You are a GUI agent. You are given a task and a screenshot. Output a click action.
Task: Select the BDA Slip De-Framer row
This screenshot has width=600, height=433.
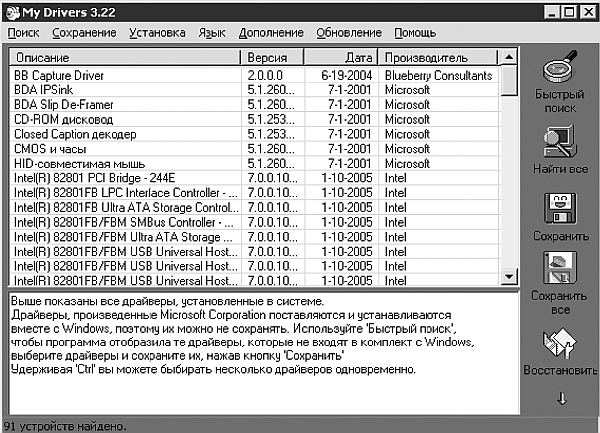tap(254, 104)
